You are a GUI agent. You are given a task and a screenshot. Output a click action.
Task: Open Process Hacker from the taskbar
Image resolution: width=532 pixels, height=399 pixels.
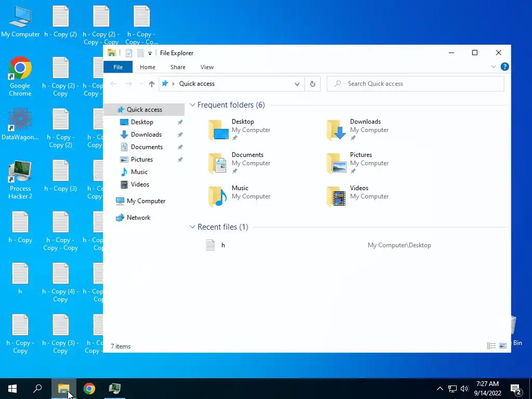115,389
